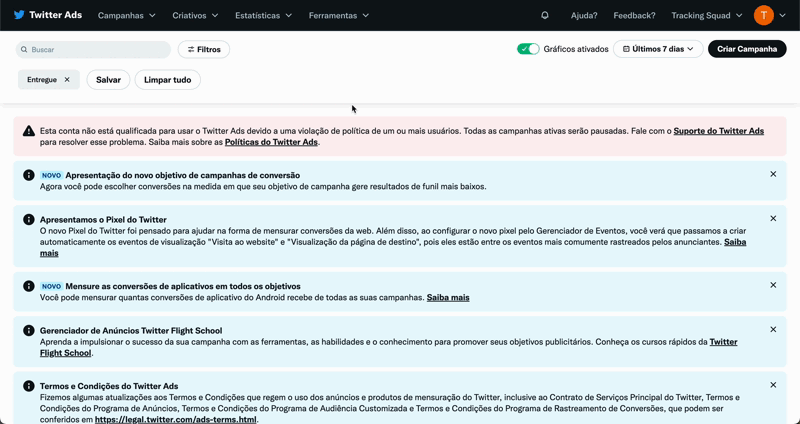
Task: Click the search magnifier icon
Action: click(x=24, y=49)
